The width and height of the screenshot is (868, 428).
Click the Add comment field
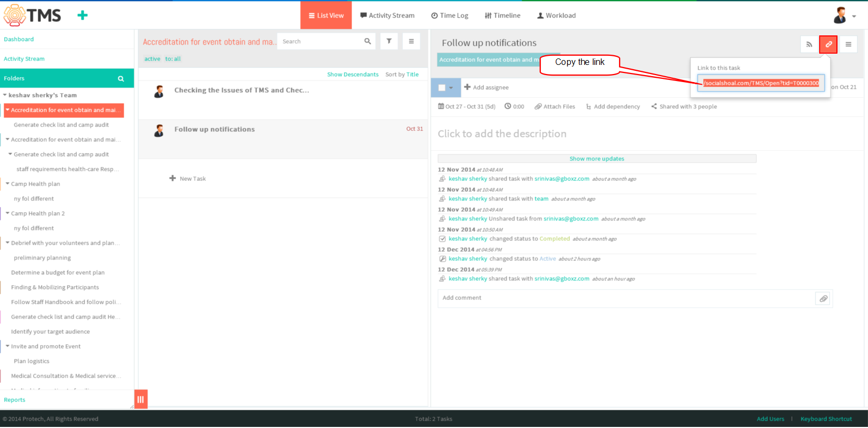point(626,298)
